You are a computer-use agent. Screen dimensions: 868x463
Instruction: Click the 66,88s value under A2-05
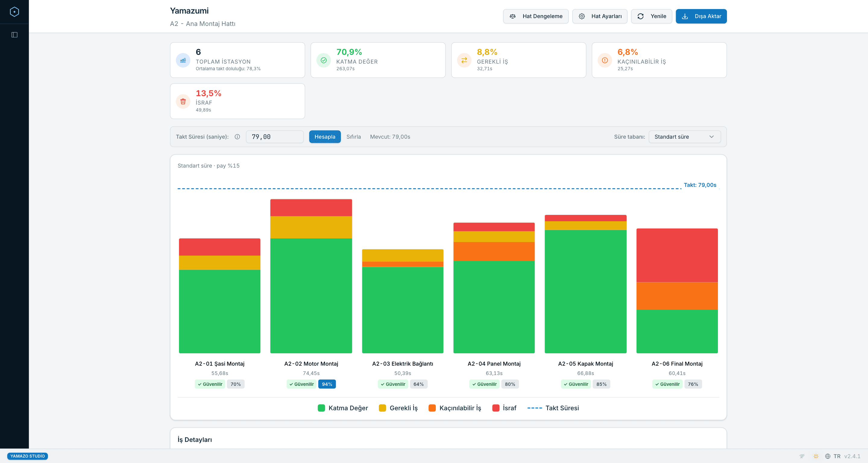(585, 373)
